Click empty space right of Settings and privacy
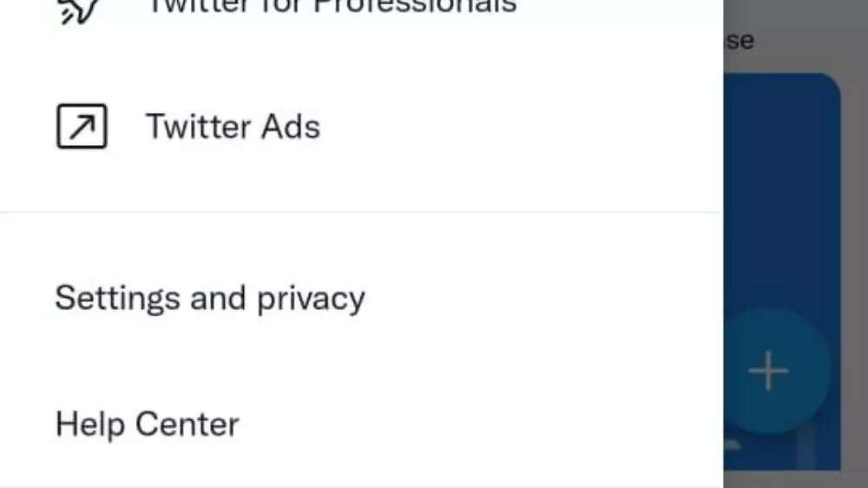Viewport: 868px width, 488px height. [538, 299]
